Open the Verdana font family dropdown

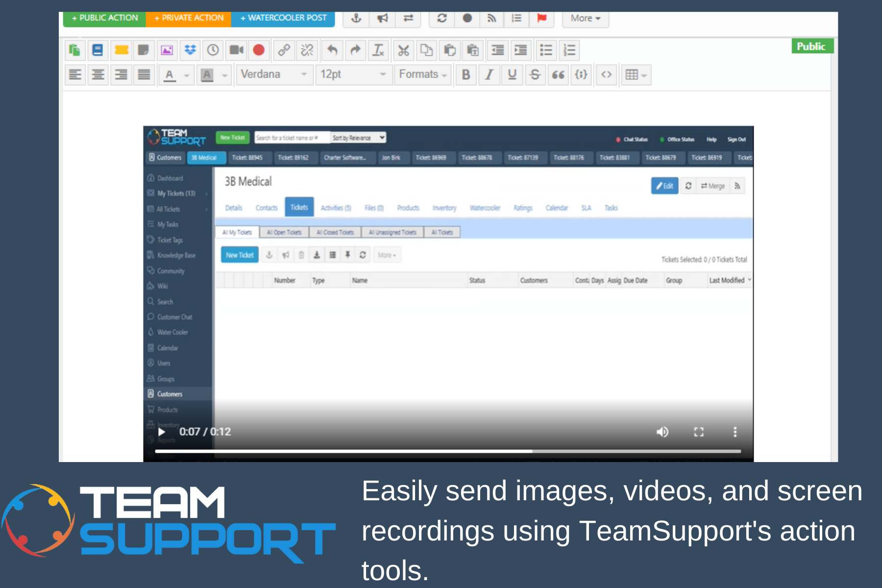coord(274,74)
